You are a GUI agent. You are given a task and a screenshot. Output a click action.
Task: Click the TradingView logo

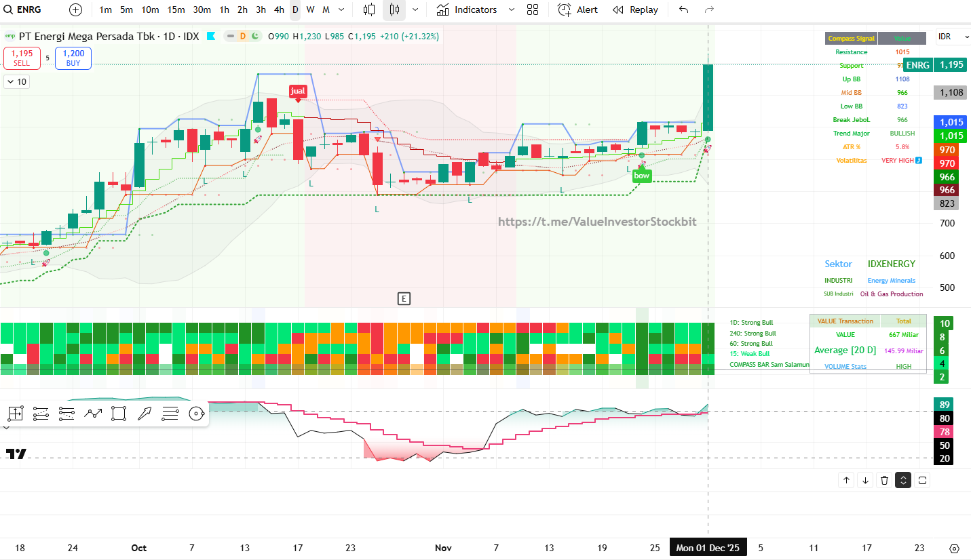(16, 454)
